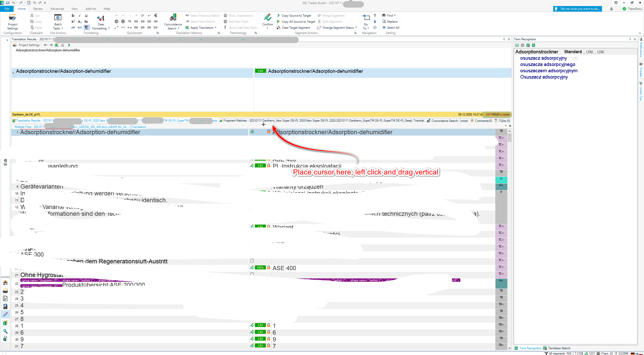Click the display filter funnel in status bar

click(x=546, y=353)
